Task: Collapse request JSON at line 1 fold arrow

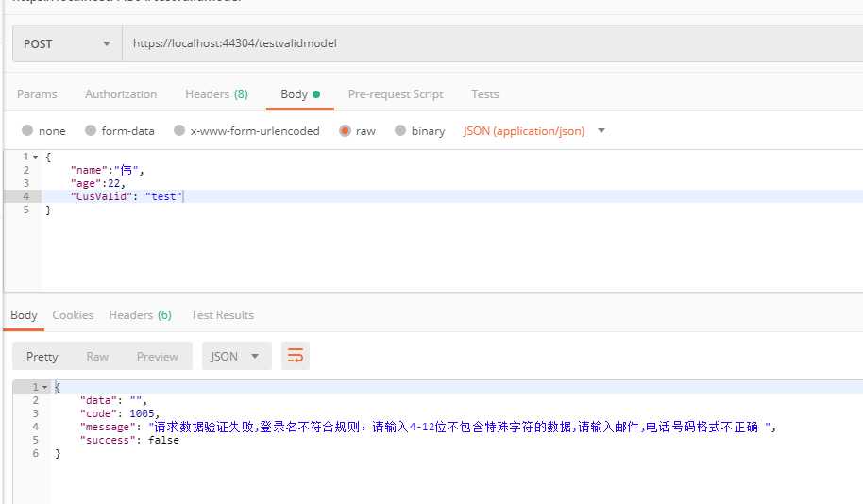Action: click(x=36, y=157)
